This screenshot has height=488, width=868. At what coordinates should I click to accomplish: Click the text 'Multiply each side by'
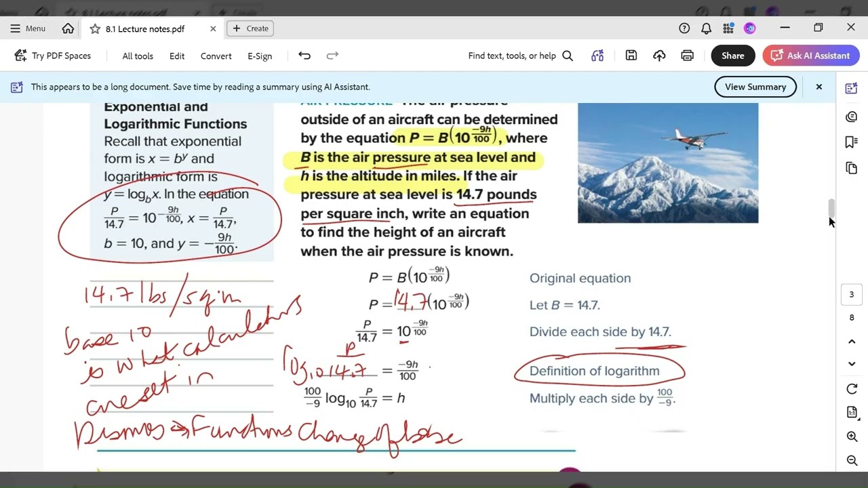(x=591, y=399)
